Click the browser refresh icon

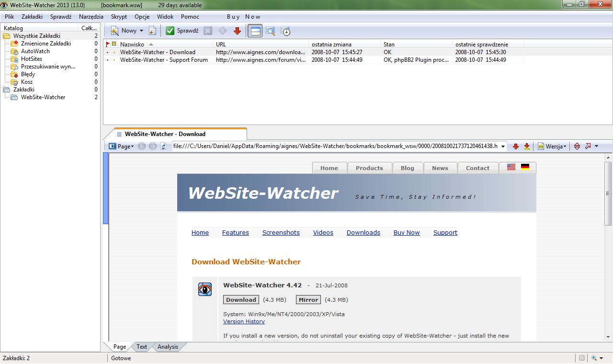164,147
